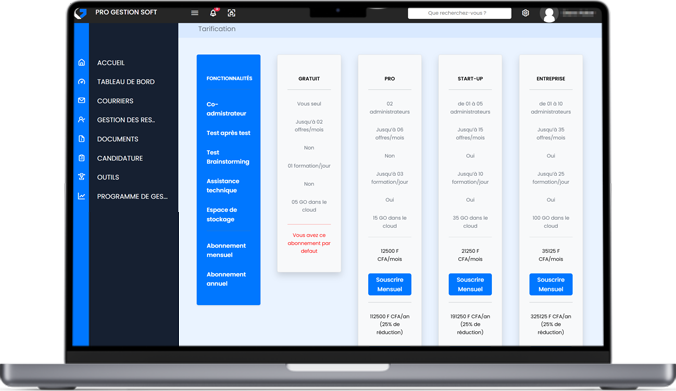This screenshot has width=676, height=391.
Task: Click the 12500 F CFA/mois price
Action: click(390, 255)
